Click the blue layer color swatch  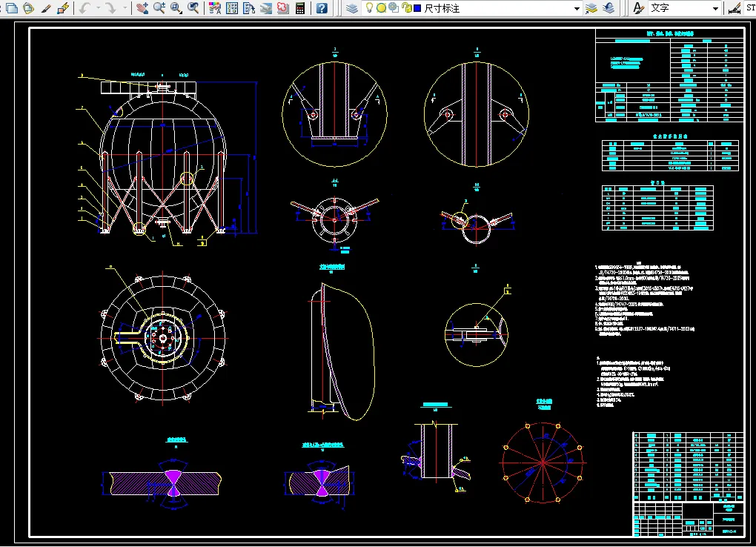(417, 8)
